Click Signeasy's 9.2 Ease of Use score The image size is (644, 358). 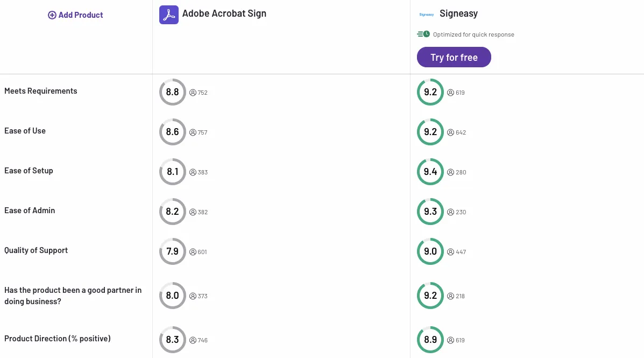(x=430, y=132)
